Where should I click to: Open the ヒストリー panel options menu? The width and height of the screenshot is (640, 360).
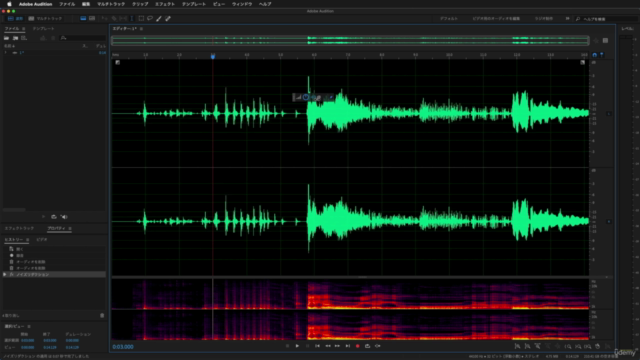pos(28,240)
